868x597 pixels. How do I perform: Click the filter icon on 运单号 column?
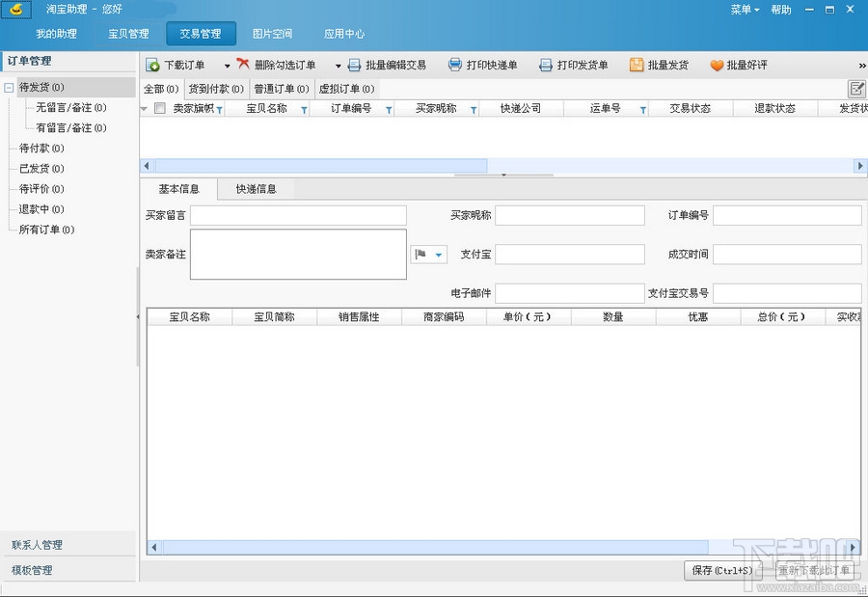(642, 110)
